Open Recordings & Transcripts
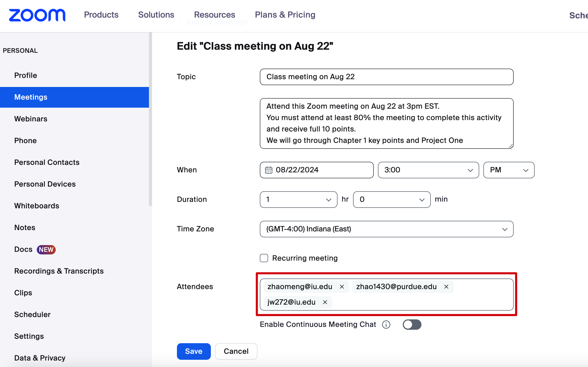 click(x=59, y=271)
